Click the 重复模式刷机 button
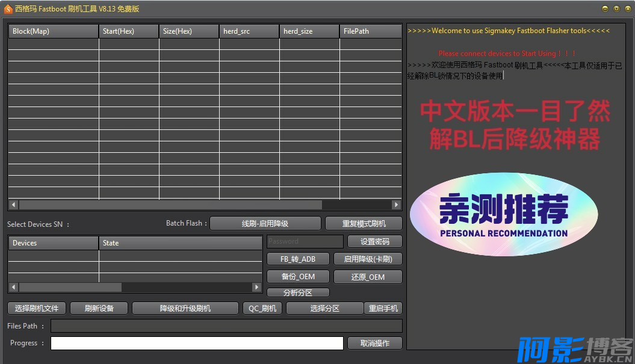635x364 pixels. coord(364,223)
